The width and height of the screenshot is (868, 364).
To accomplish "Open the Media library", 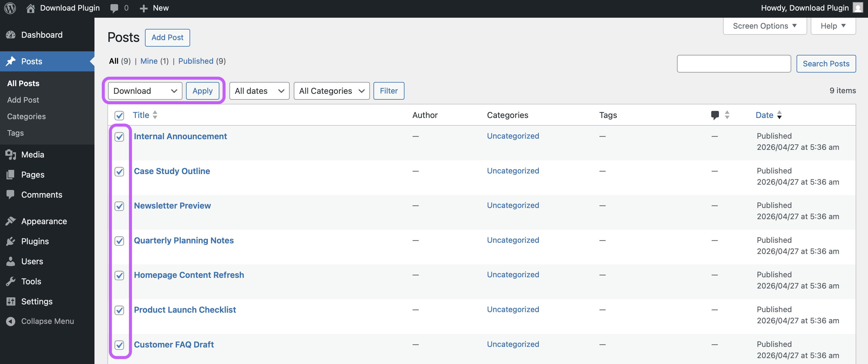I will click(x=32, y=155).
